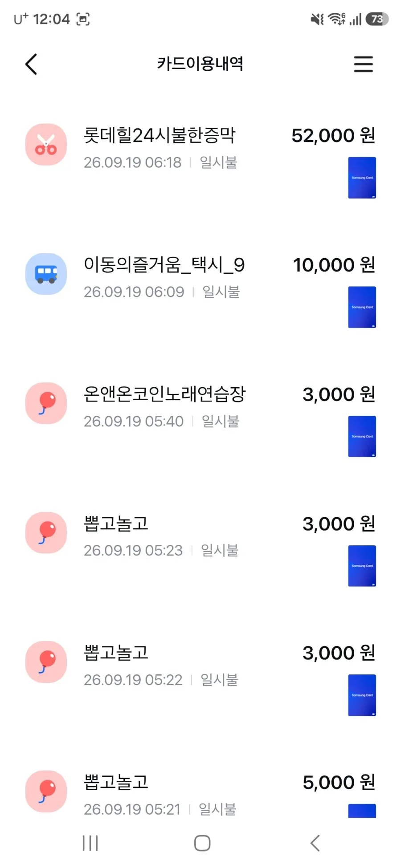Tap the bus icon for the taxi transaction
Viewport: 401px width, 868px height.
[x=46, y=274]
